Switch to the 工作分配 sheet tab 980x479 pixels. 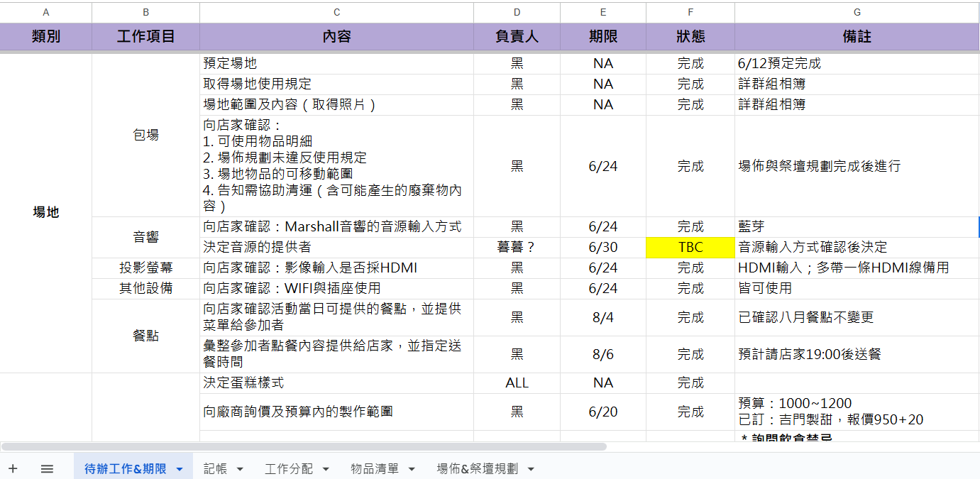coord(289,469)
